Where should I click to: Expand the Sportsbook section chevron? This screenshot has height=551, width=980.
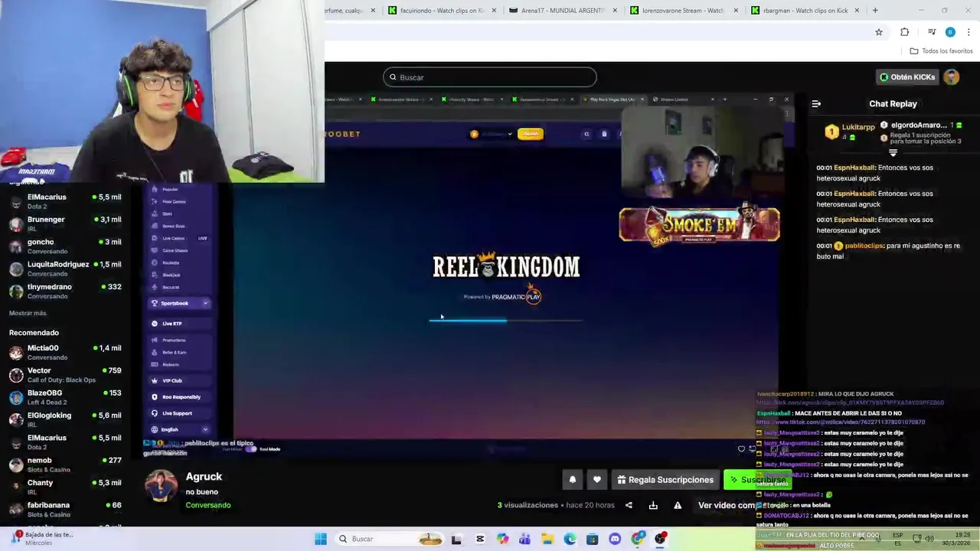205,303
